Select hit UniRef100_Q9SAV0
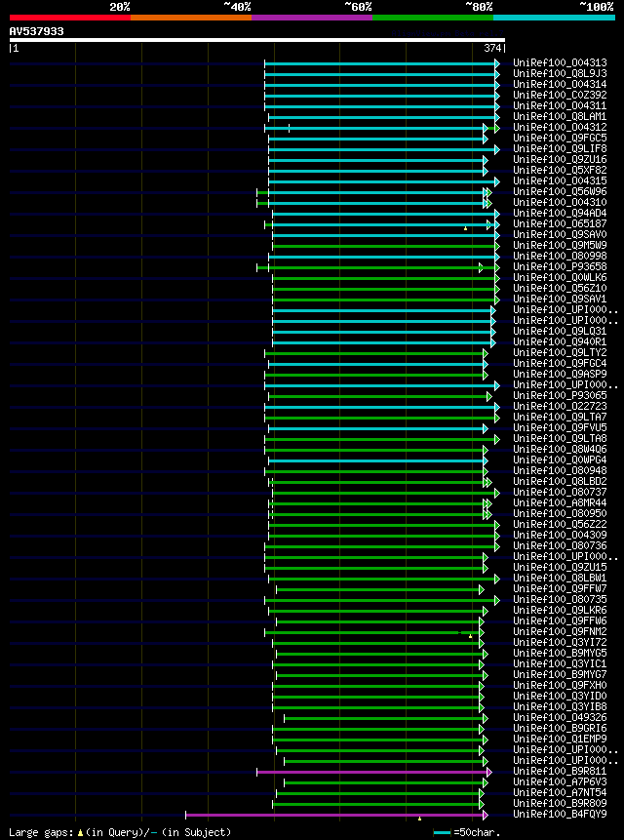 coord(560,235)
